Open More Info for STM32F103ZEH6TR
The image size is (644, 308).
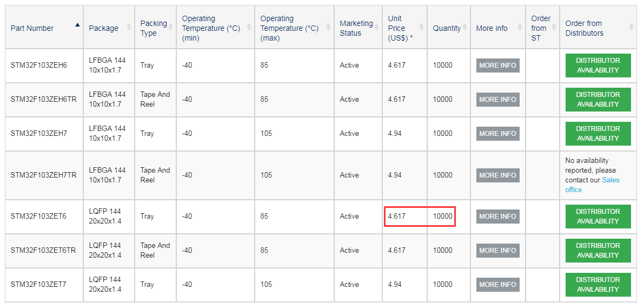497,100
